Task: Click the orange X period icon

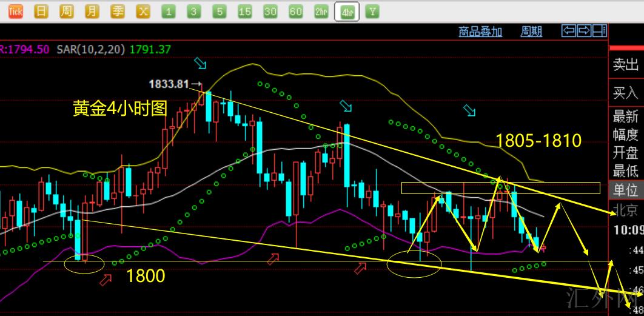Action: [x=143, y=12]
